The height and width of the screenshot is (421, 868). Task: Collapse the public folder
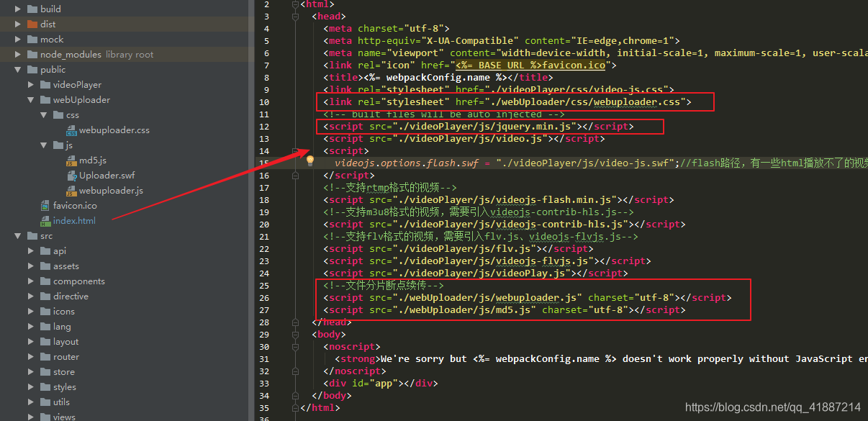(16, 69)
